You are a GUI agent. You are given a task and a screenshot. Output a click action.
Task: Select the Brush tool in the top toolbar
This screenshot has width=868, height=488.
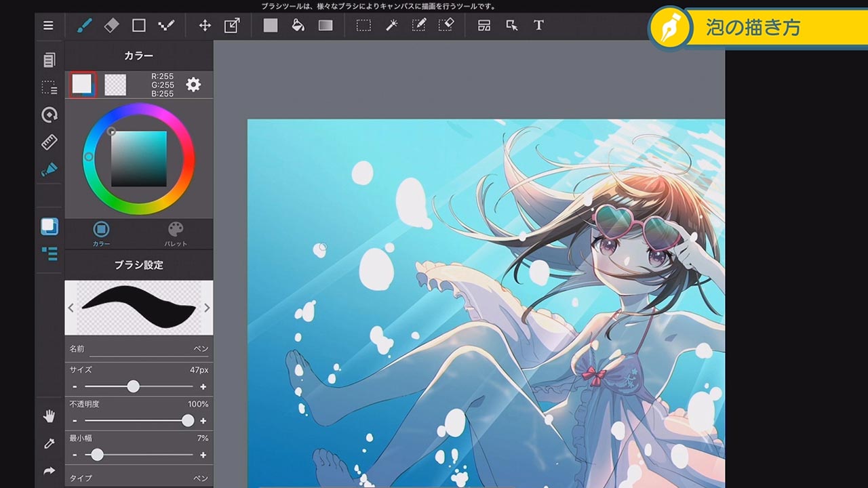click(83, 26)
